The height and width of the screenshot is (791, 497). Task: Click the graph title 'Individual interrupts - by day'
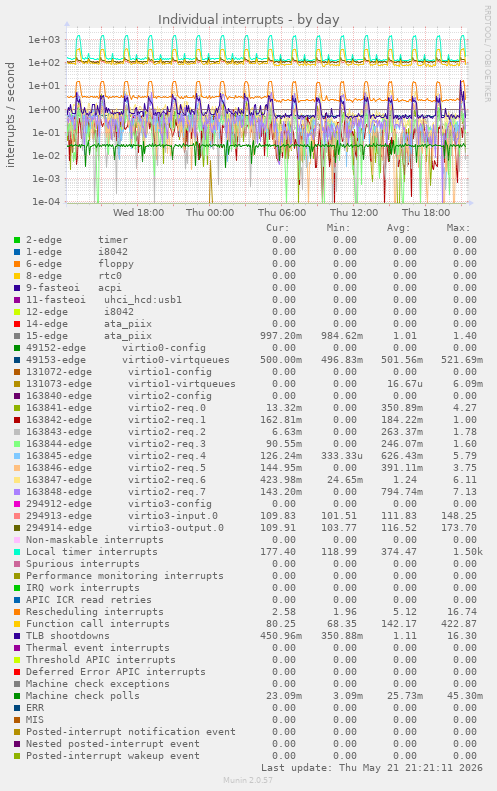coord(248,20)
